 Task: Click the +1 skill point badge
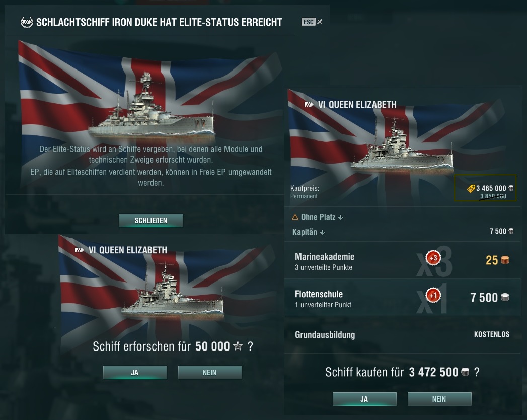(x=433, y=295)
